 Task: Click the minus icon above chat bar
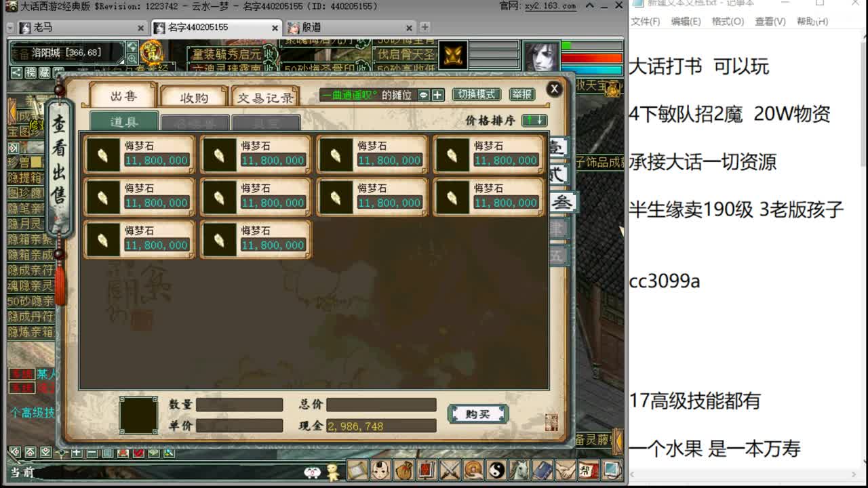click(92, 453)
